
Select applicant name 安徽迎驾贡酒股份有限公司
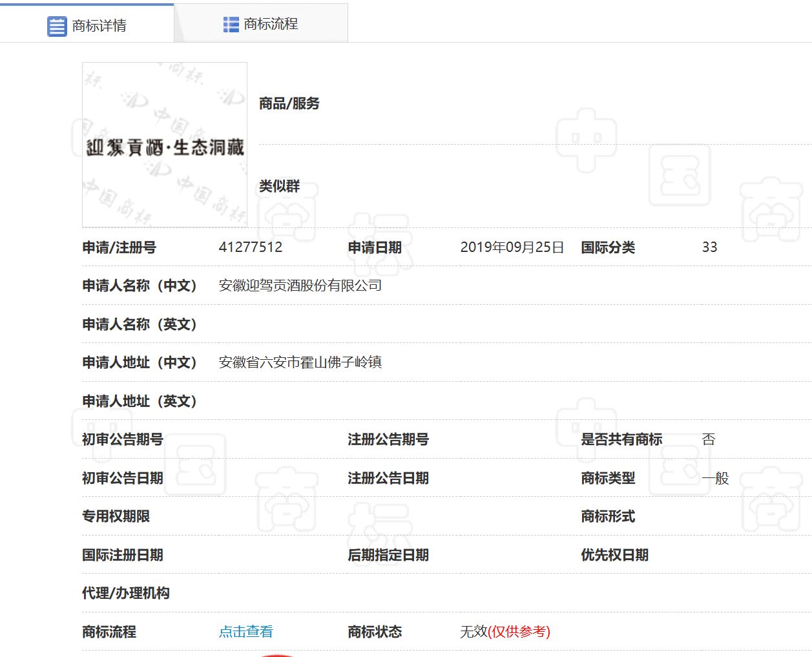[x=300, y=286]
